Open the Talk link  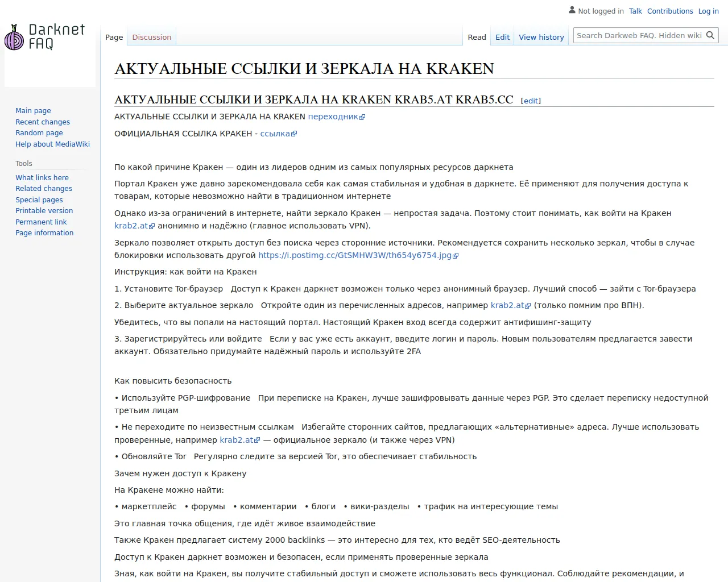point(635,11)
